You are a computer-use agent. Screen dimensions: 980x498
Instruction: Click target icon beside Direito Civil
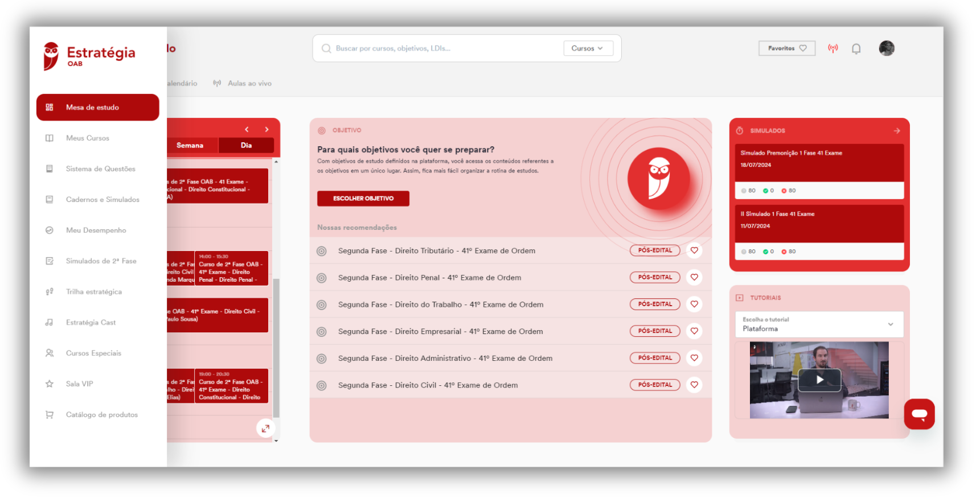[x=322, y=385]
